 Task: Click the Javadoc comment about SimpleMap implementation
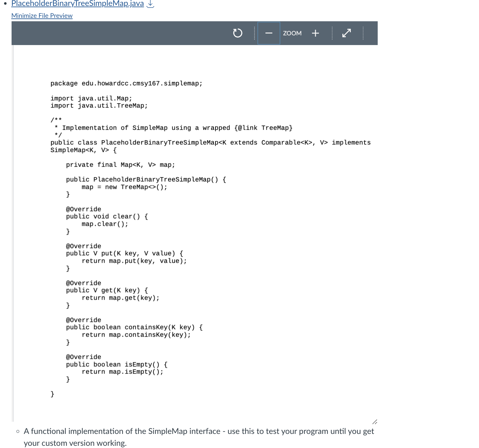(171, 128)
